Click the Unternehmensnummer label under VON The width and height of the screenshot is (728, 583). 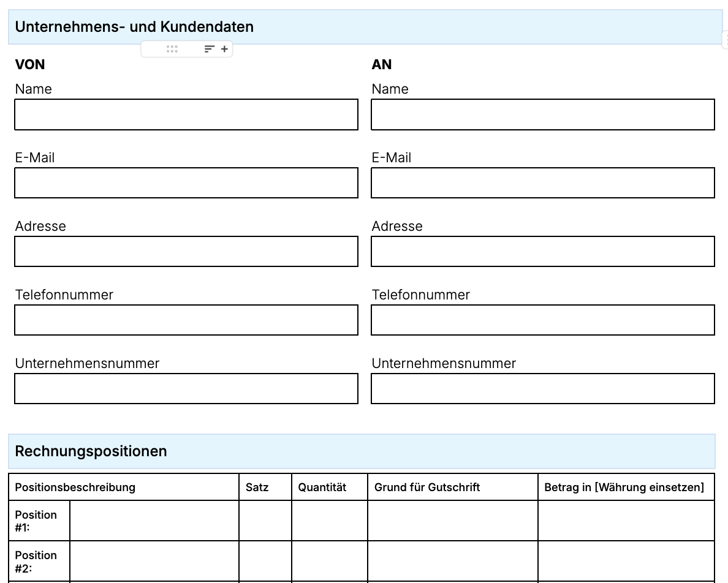[x=87, y=364]
